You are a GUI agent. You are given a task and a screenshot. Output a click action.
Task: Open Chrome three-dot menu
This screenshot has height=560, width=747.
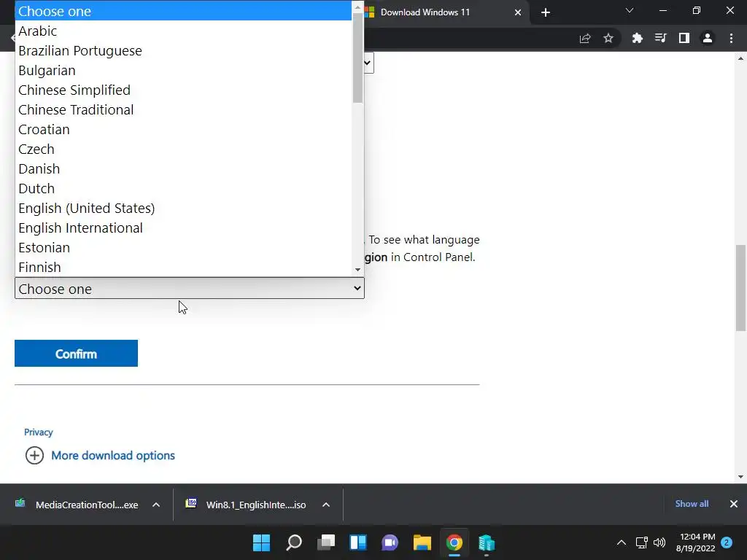tap(731, 38)
